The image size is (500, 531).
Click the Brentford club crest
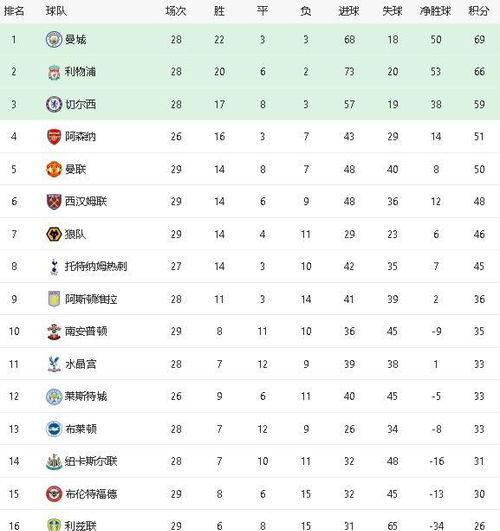click(54, 494)
